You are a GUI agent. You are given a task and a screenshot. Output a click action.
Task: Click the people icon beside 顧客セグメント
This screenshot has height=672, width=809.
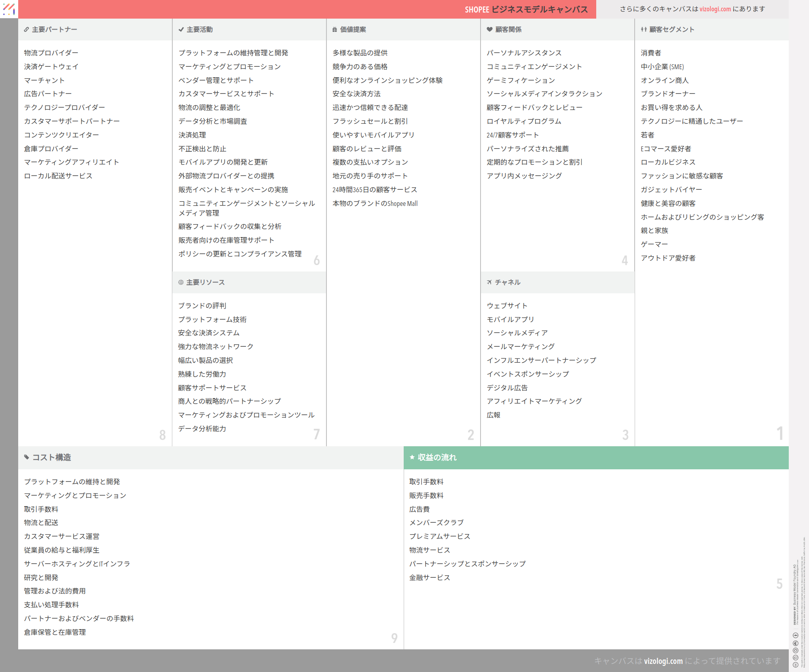pos(644,30)
